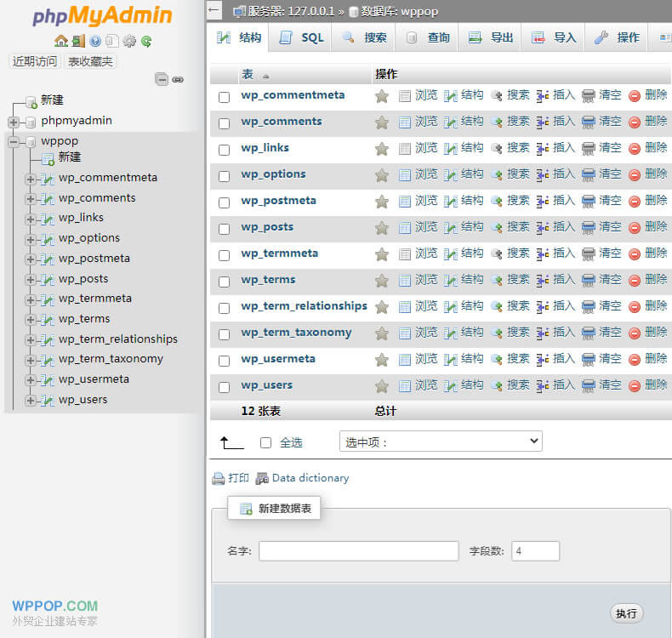Open the Data dictionary link
This screenshot has height=638, width=672.
310,478
